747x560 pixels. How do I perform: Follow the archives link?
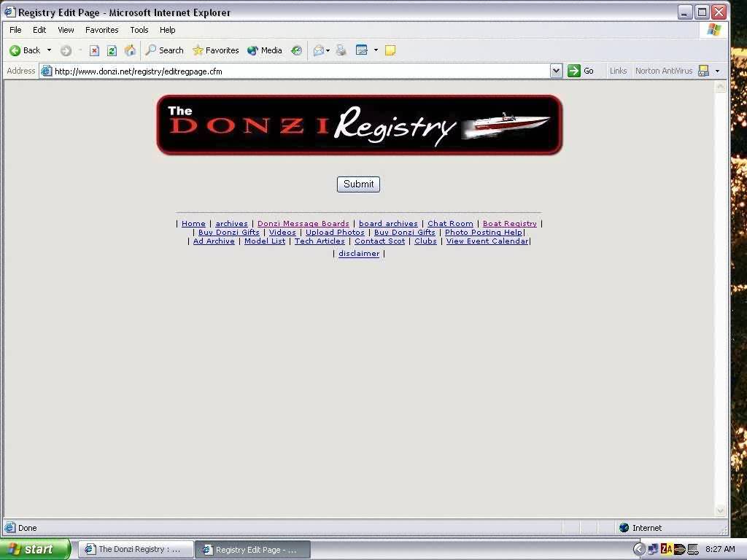[231, 223]
